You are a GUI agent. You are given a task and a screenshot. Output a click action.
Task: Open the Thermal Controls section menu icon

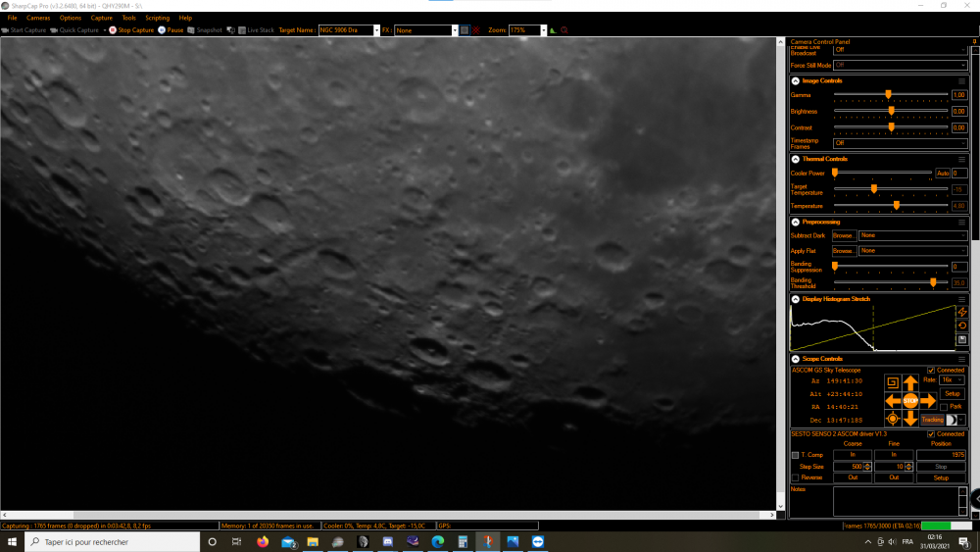(962, 160)
